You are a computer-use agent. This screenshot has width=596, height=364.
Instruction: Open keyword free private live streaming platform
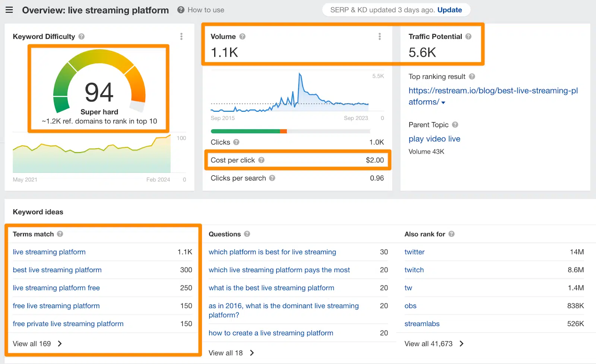click(68, 324)
